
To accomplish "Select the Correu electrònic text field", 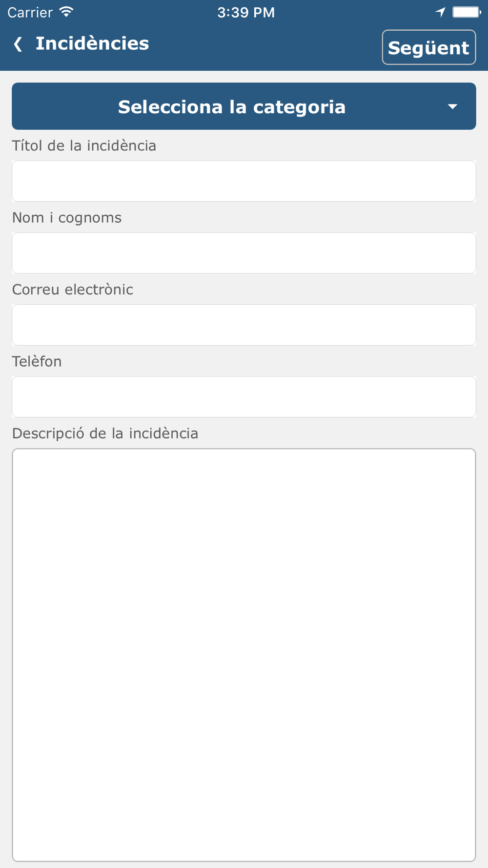I will click(244, 325).
